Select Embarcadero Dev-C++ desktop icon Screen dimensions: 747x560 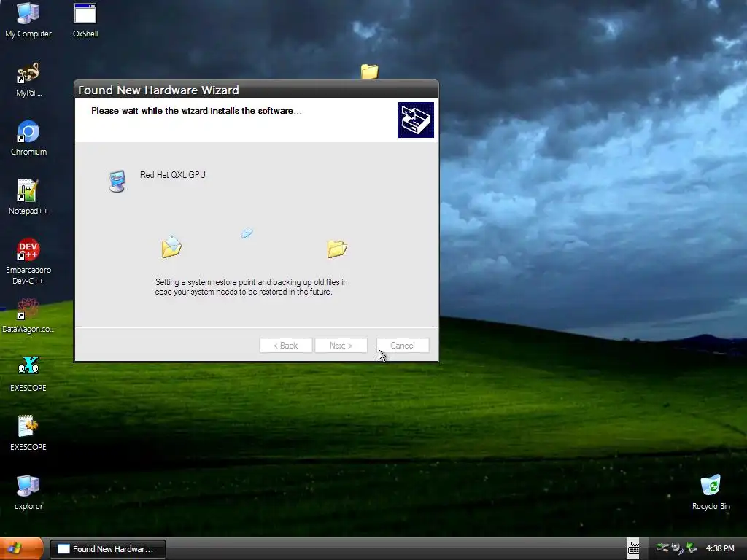[28, 261]
